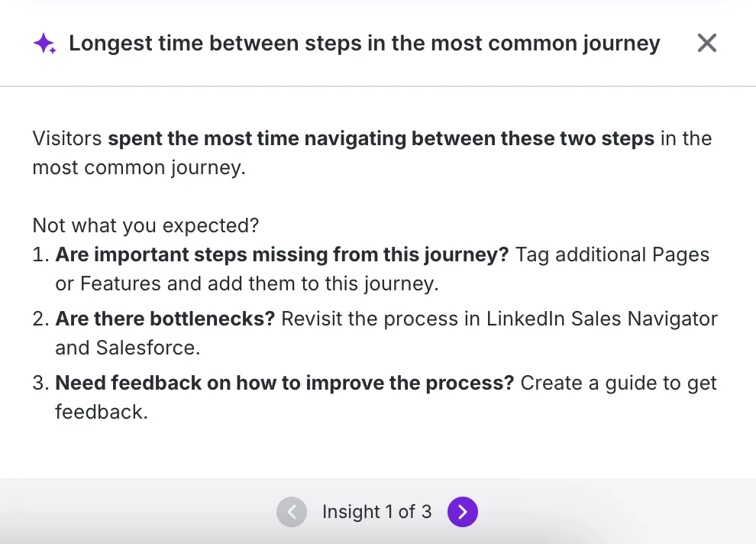Click the "Insight 1 of 3" counter
This screenshot has height=544, width=756.
tap(376, 512)
